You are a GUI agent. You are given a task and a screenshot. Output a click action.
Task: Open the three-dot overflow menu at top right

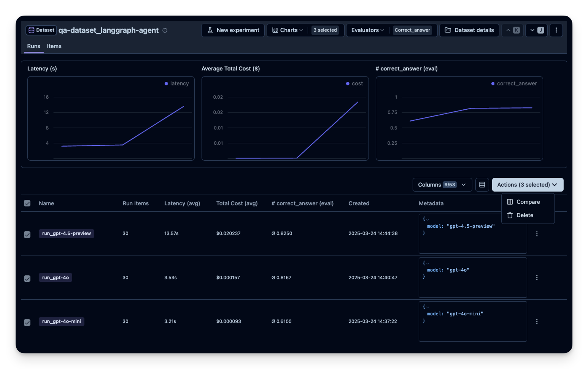556,30
